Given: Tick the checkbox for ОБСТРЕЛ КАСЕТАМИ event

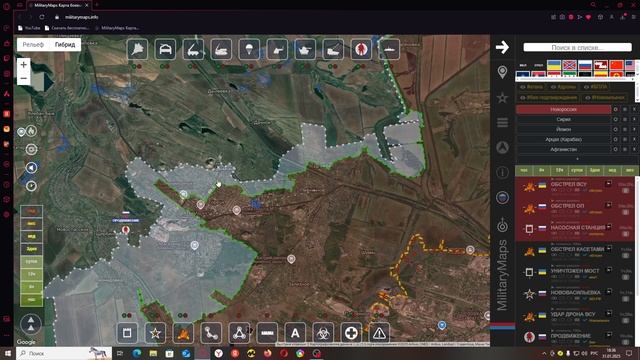Looking at the screenshot, I should [625, 256].
